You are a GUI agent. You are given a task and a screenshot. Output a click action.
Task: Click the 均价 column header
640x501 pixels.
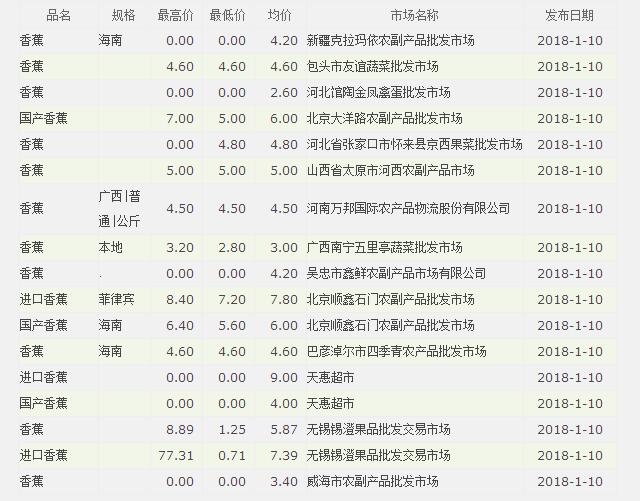(x=280, y=16)
